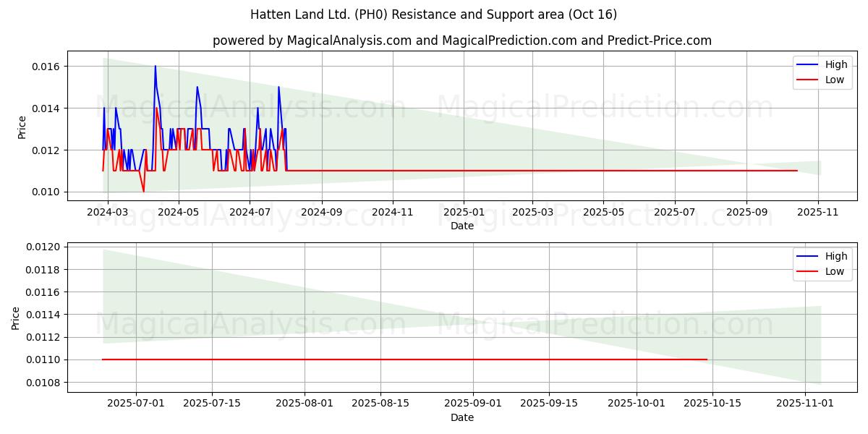The width and height of the screenshot is (868, 434).
Task: Click the top chart Price axis label
Action: (x=22, y=127)
